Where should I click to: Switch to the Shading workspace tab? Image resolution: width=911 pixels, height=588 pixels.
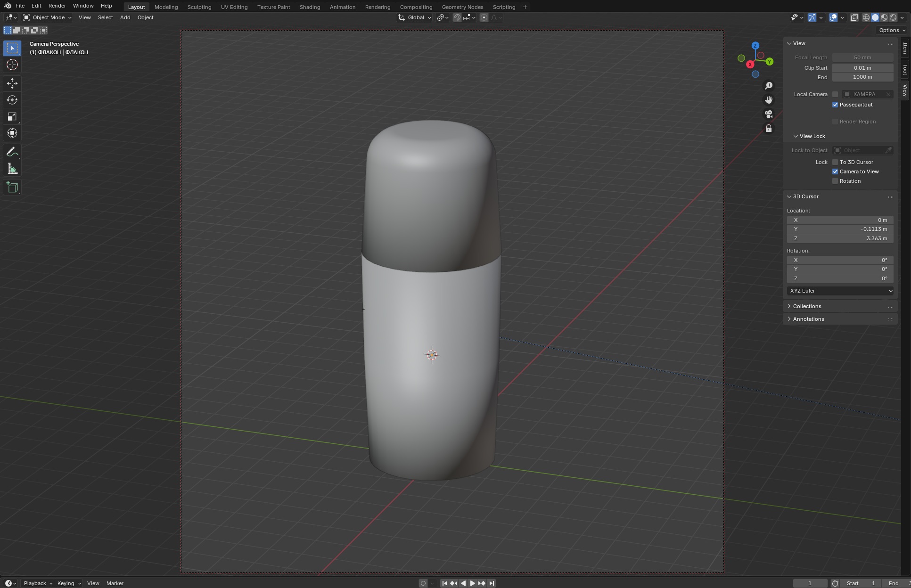(x=310, y=7)
